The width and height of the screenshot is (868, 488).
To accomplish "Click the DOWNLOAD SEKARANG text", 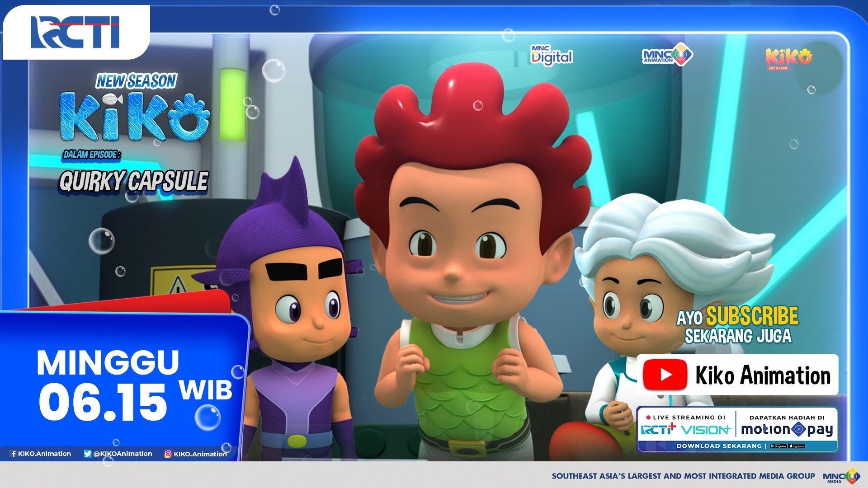I will point(719,446).
